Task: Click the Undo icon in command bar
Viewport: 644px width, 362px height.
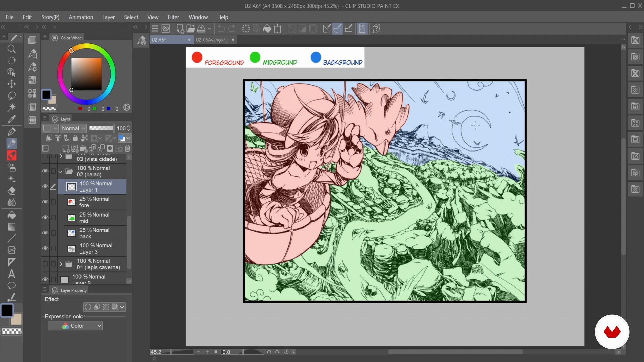Action: (x=221, y=28)
